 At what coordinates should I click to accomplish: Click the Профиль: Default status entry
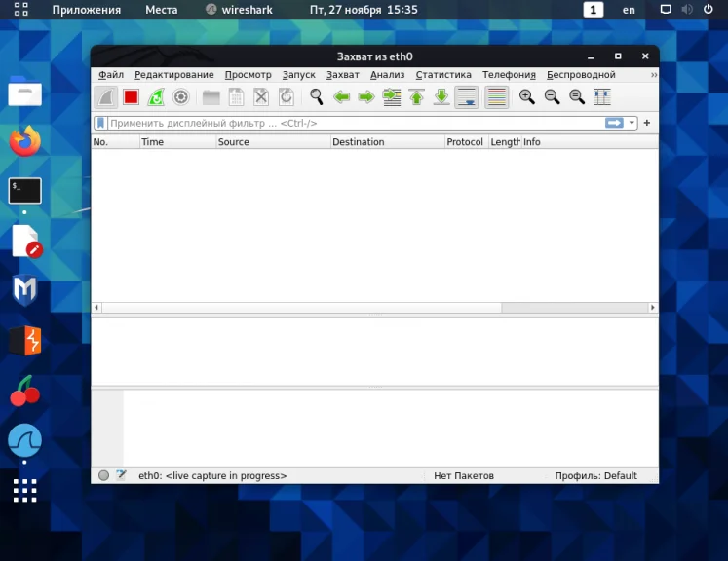pos(595,475)
